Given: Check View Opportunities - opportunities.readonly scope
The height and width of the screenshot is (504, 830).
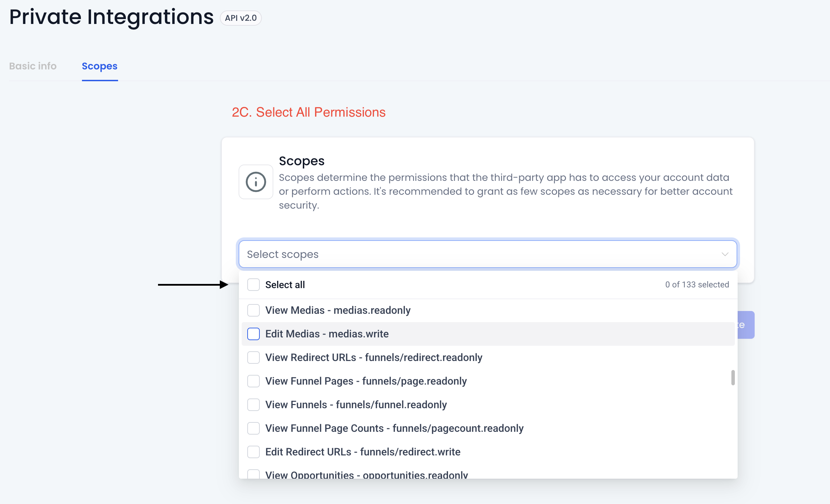Looking at the screenshot, I should (x=253, y=474).
